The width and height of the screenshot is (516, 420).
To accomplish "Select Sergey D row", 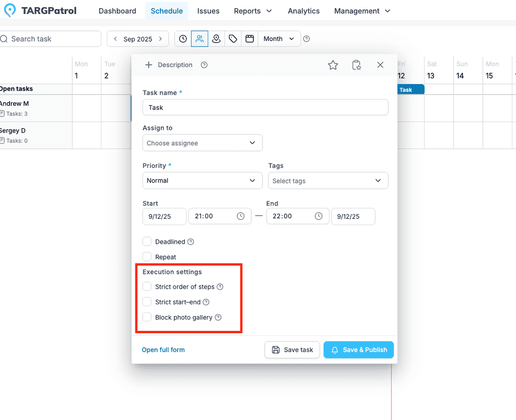I will [x=36, y=135].
